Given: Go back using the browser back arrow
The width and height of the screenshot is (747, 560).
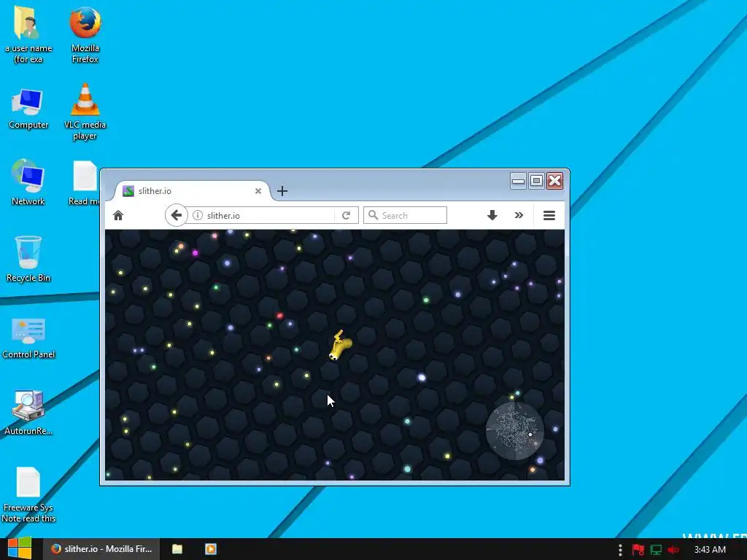Looking at the screenshot, I should [177, 215].
